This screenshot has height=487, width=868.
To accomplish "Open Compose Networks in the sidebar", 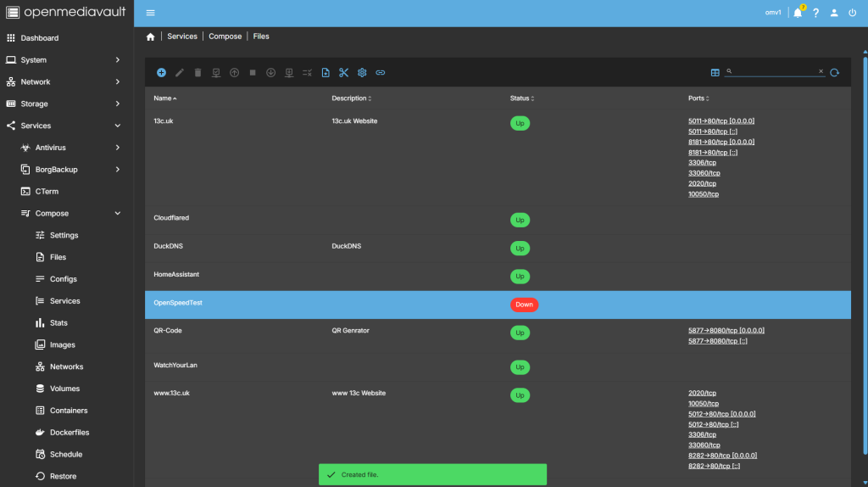I will [66, 367].
